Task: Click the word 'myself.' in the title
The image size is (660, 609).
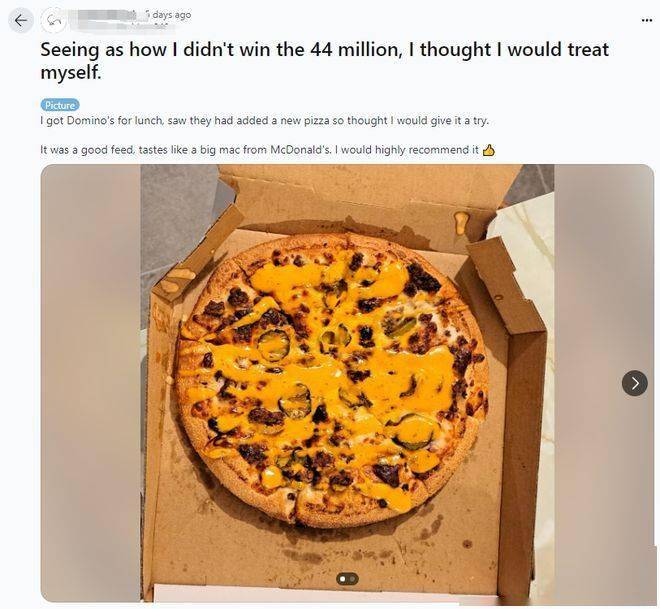Action: coord(71,73)
